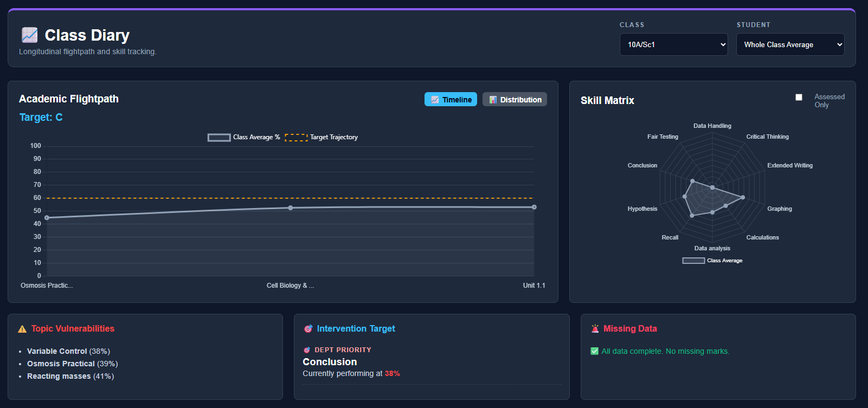Open the Class dropdown showing 10A/Sc1
The width and height of the screenshot is (868, 408).
pos(673,44)
